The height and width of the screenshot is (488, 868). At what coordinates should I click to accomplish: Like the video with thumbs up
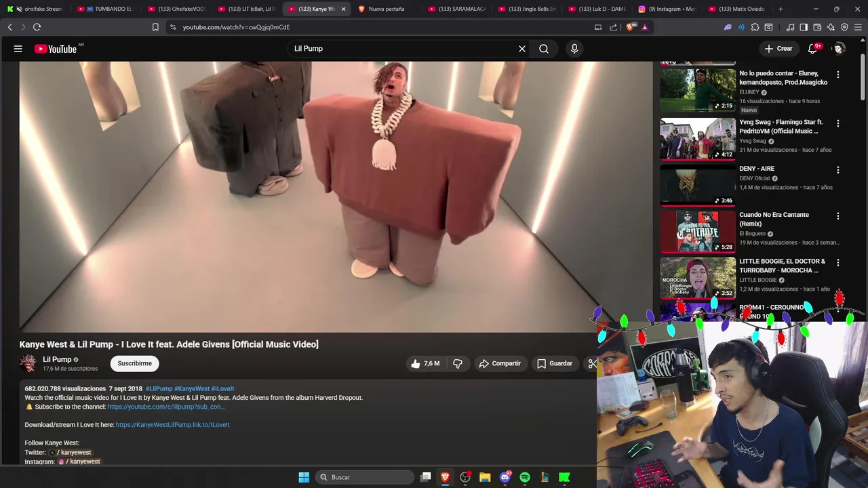[x=425, y=364]
